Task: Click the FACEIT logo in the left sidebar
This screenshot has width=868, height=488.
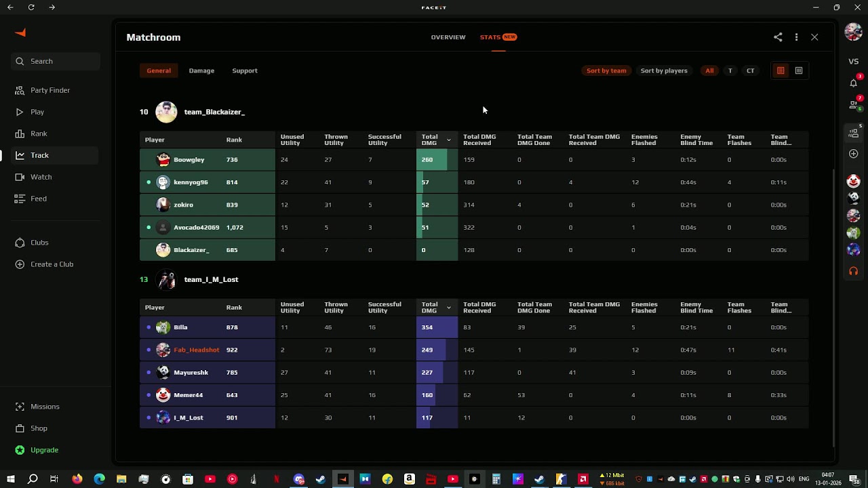Action: pyautogui.click(x=20, y=33)
